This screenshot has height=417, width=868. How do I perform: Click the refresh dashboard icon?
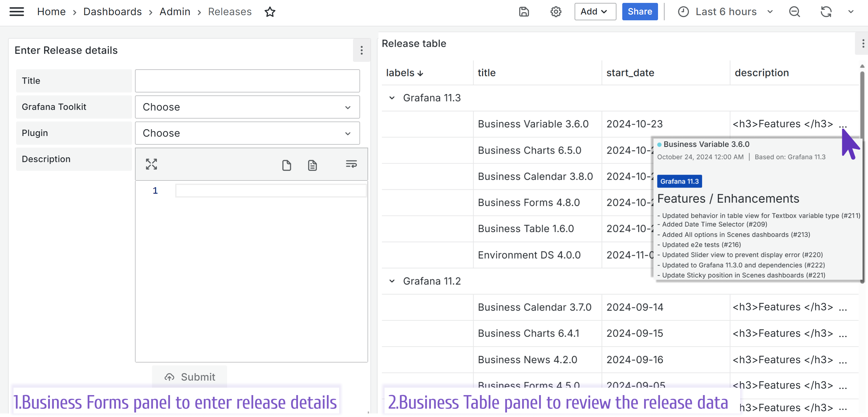point(825,11)
